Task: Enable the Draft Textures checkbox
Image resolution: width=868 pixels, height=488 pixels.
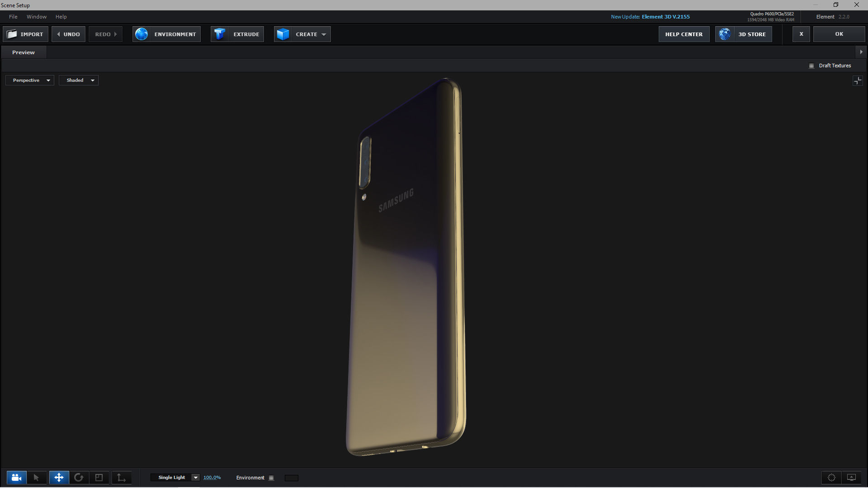Action: coord(811,66)
